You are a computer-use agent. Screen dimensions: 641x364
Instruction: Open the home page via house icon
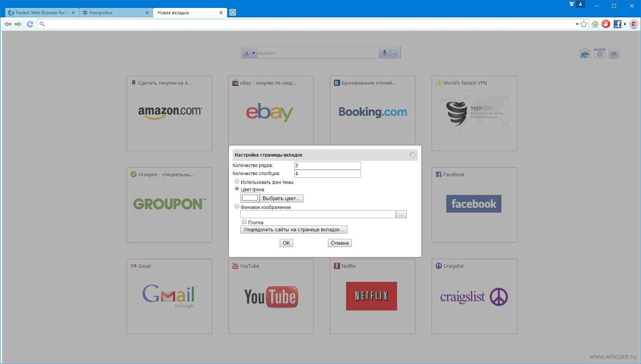(x=595, y=24)
